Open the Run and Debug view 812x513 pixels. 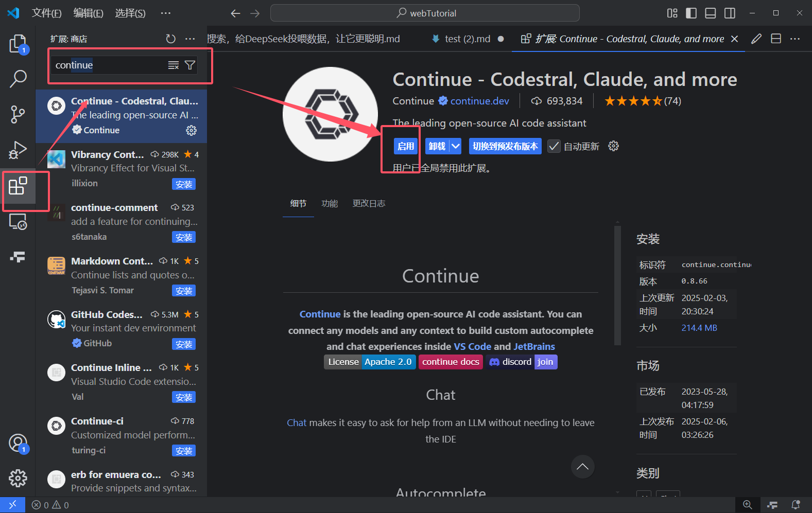(18, 150)
